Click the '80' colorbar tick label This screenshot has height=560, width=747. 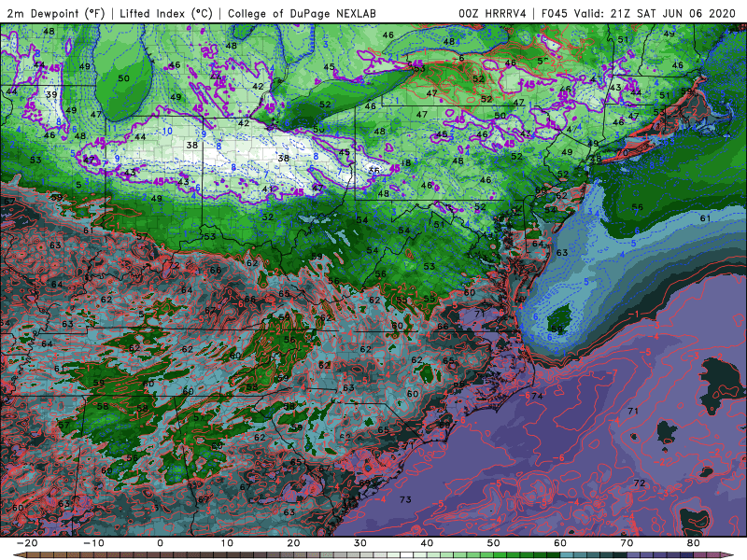point(694,543)
